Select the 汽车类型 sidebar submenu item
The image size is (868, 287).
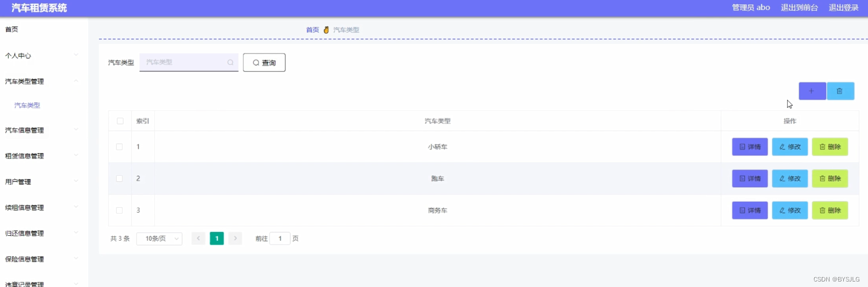(27, 105)
